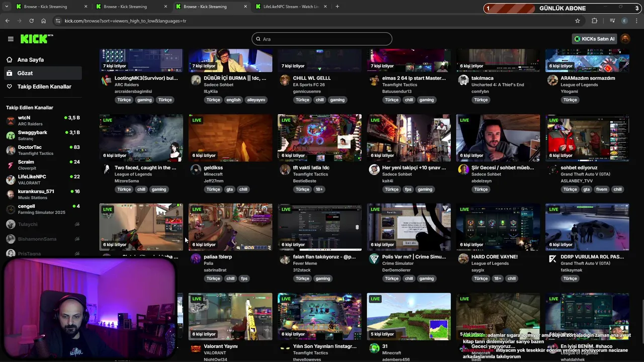644x362 pixels.
Task: Click the DerDemolierer channel avatar
Action: 374,258
